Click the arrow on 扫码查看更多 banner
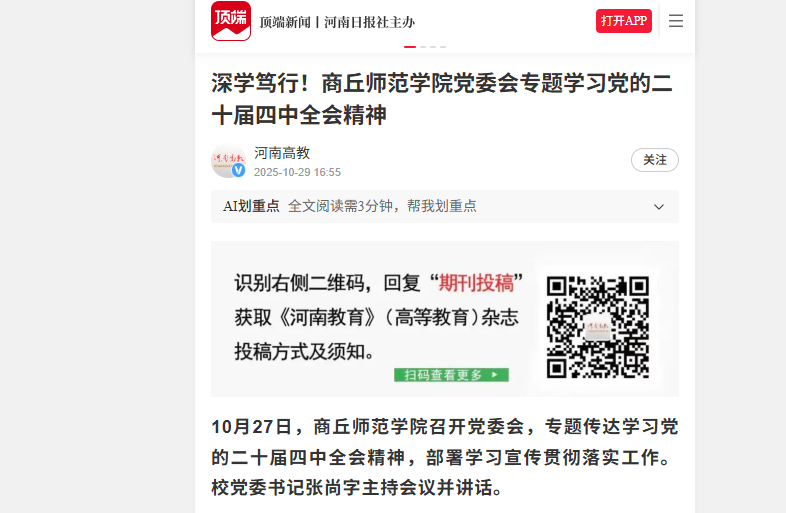Image resolution: width=786 pixels, height=513 pixels. tap(495, 375)
